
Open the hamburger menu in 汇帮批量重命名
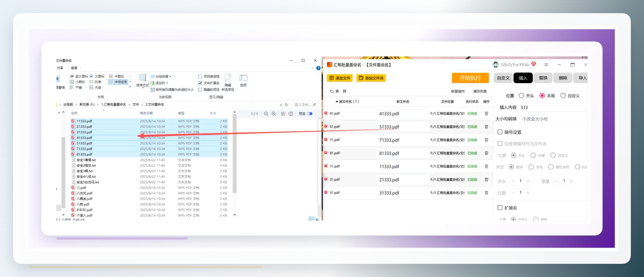coord(546,65)
